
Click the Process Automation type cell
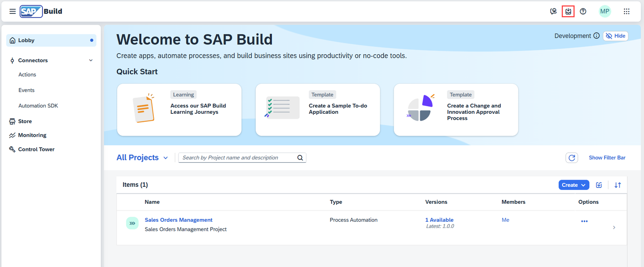click(353, 220)
